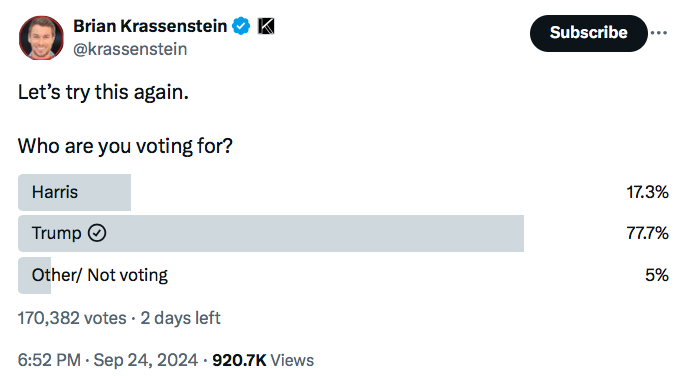
Task: Open the 6:52 PM timestamp link
Action: [x=49, y=361]
